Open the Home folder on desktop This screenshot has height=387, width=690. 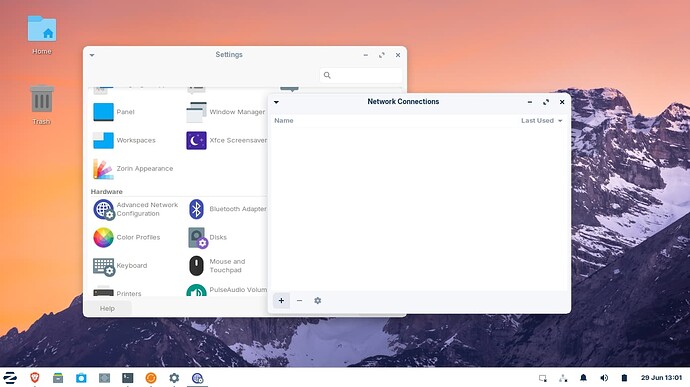(x=42, y=35)
